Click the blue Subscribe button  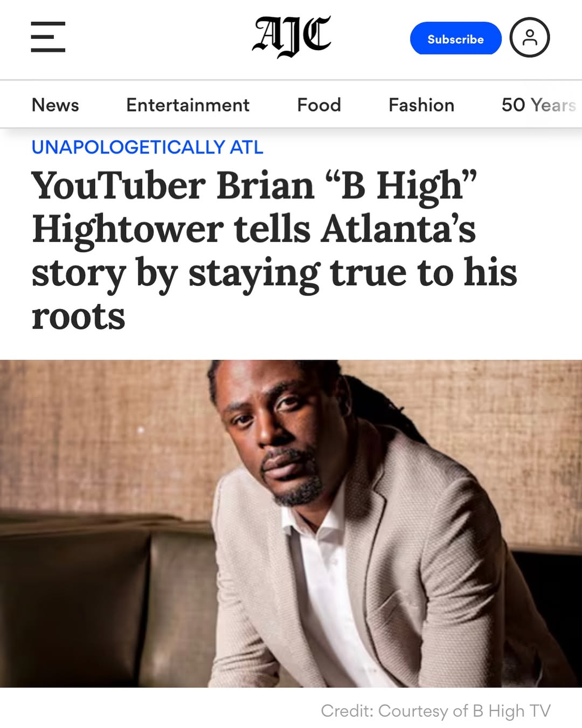tap(455, 38)
